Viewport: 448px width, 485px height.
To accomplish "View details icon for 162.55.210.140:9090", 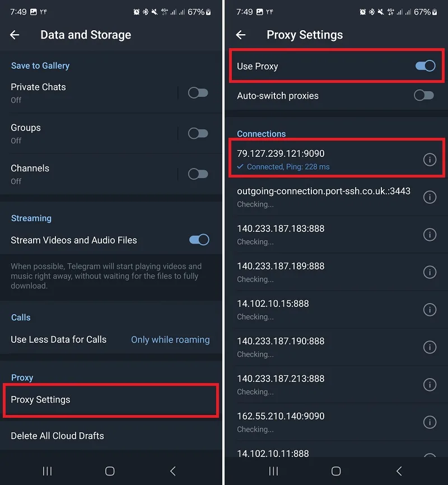I will 430,422.
